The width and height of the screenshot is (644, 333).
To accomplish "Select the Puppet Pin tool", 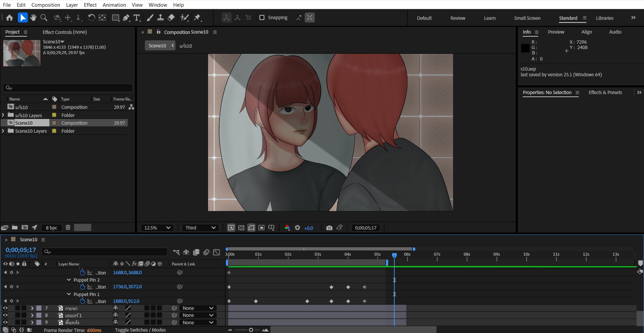I will (x=197, y=18).
